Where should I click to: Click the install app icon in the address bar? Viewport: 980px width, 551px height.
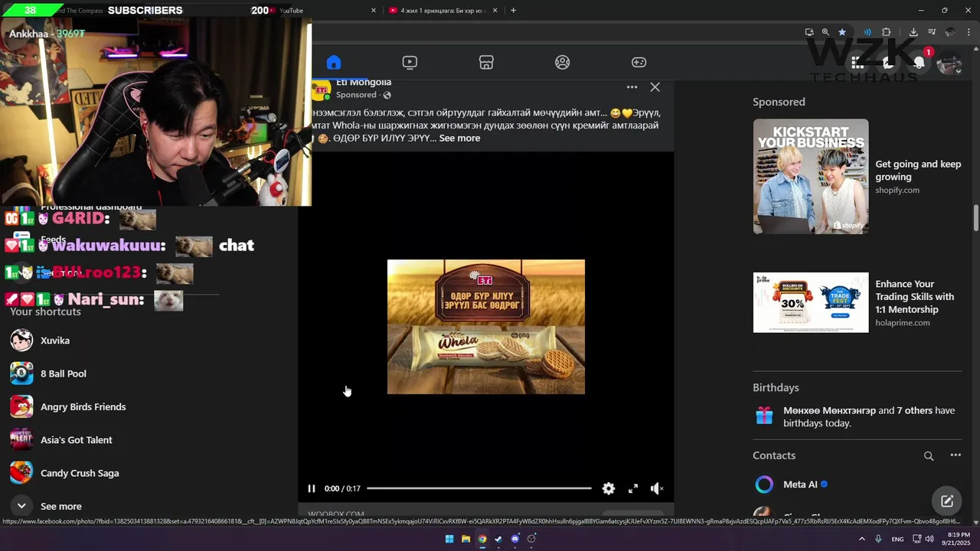coord(809,32)
